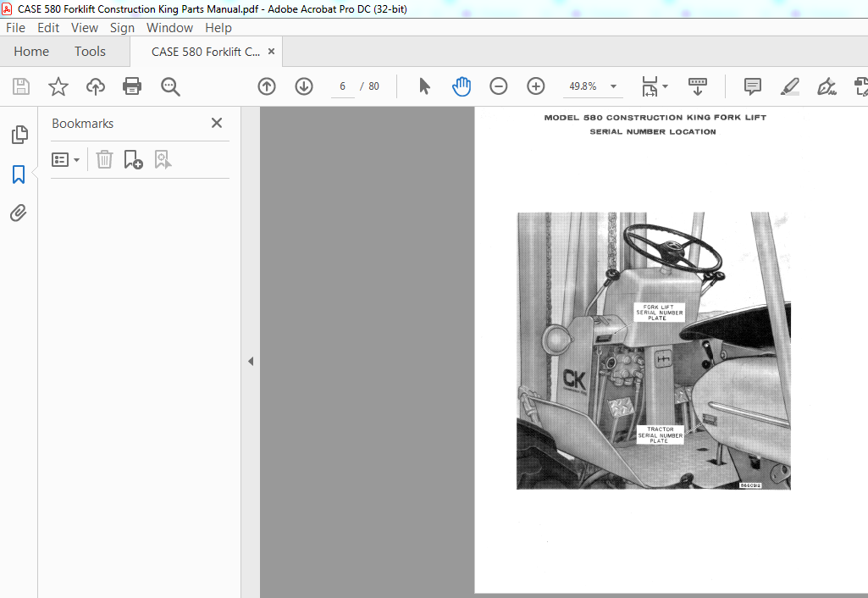
Task: Click the Bookmarks panel title
Action: tap(82, 124)
